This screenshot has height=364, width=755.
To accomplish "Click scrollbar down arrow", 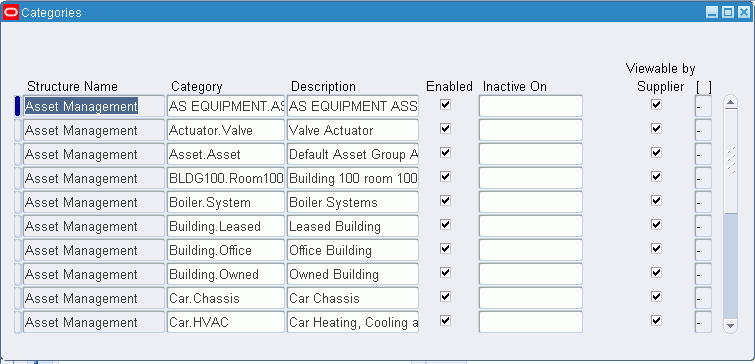I will (730, 326).
